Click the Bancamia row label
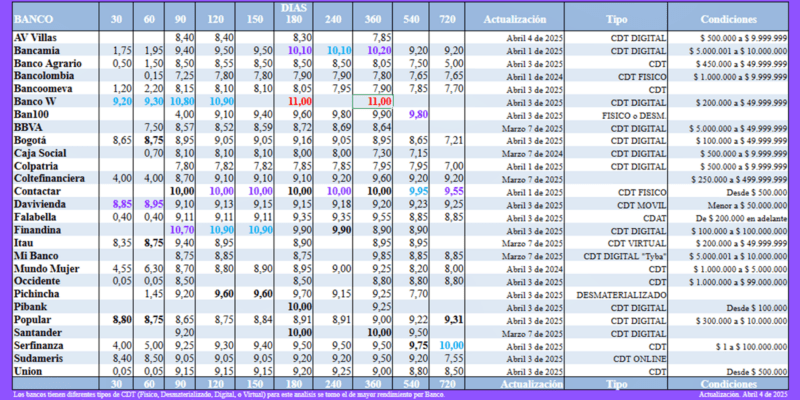This screenshot has height=400, width=800. coord(37,51)
